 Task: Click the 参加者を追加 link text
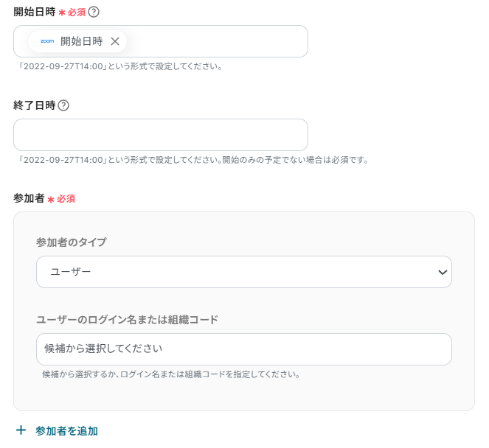click(x=66, y=431)
